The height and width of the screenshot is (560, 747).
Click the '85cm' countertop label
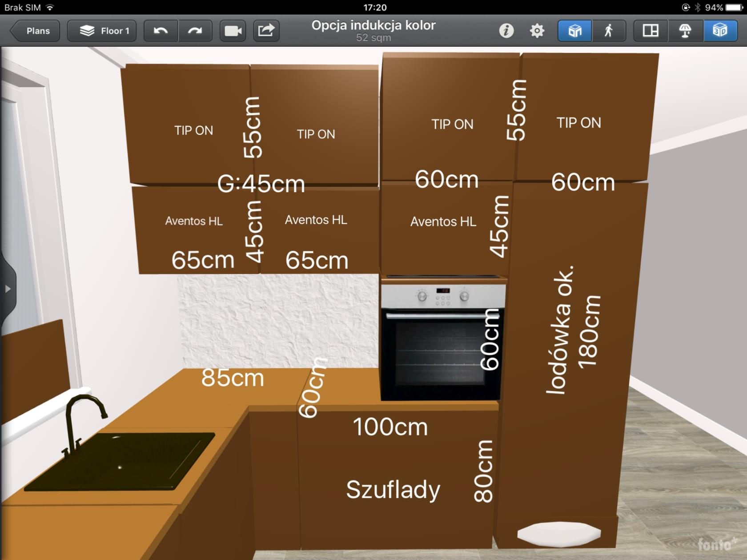(x=233, y=378)
